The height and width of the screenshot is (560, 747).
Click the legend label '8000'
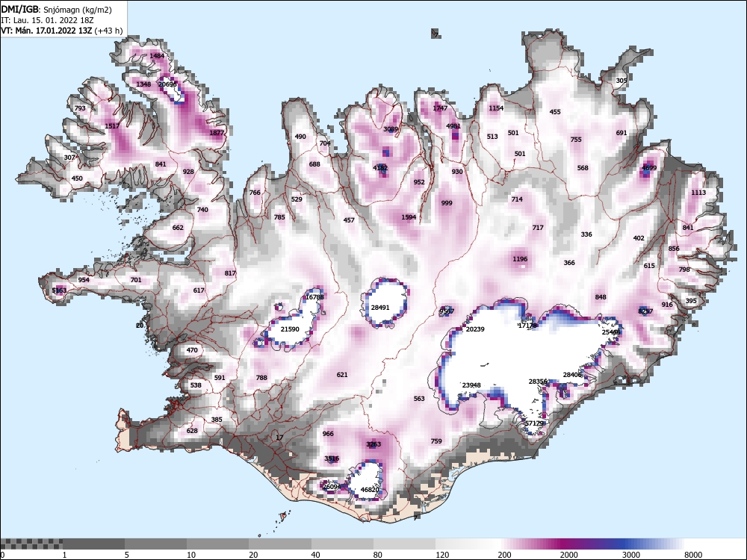click(693, 554)
